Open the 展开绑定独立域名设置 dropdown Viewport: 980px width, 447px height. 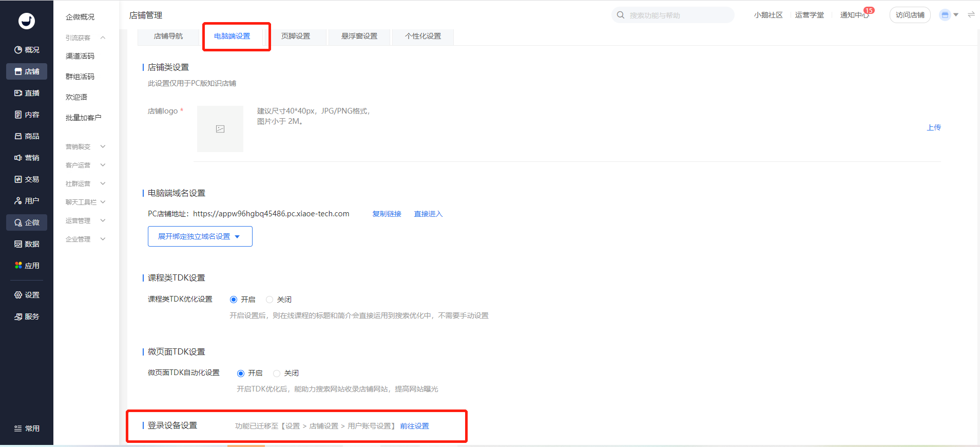tap(200, 236)
